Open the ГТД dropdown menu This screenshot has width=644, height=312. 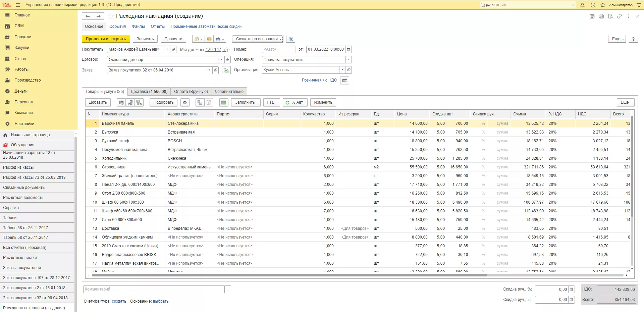(272, 102)
